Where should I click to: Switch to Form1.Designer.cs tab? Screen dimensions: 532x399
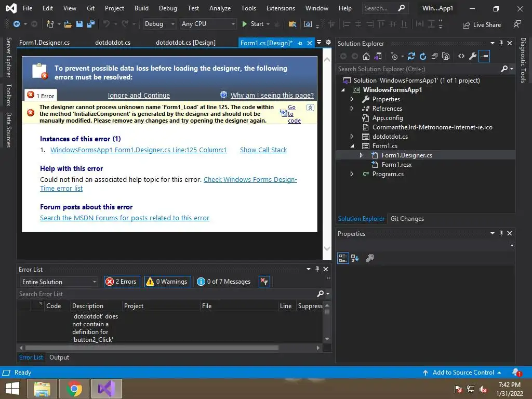click(45, 43)
